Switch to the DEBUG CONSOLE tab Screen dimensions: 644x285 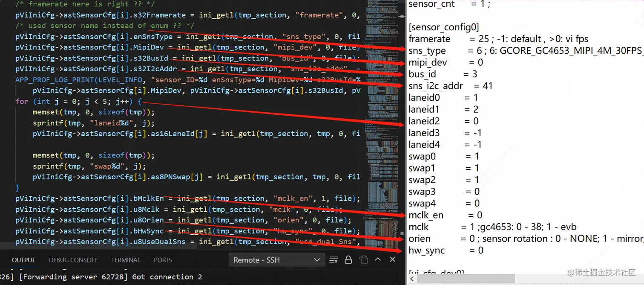click(73, 260)
